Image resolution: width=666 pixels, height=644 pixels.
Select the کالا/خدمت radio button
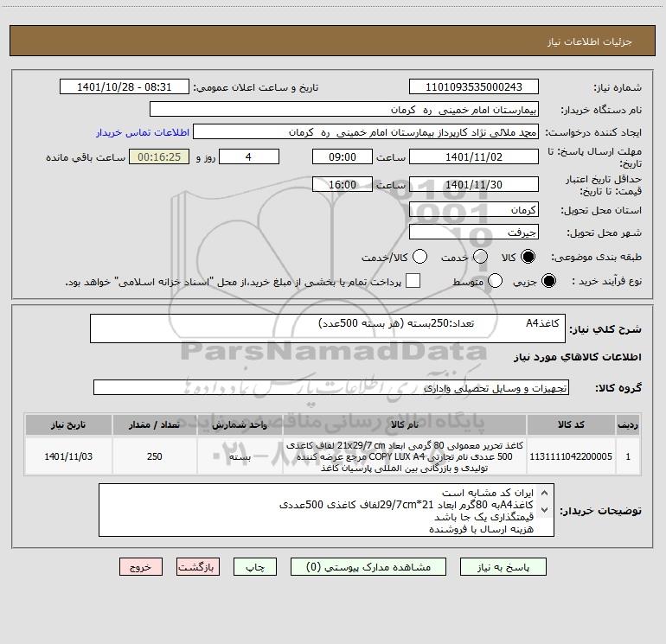point(420,257)
